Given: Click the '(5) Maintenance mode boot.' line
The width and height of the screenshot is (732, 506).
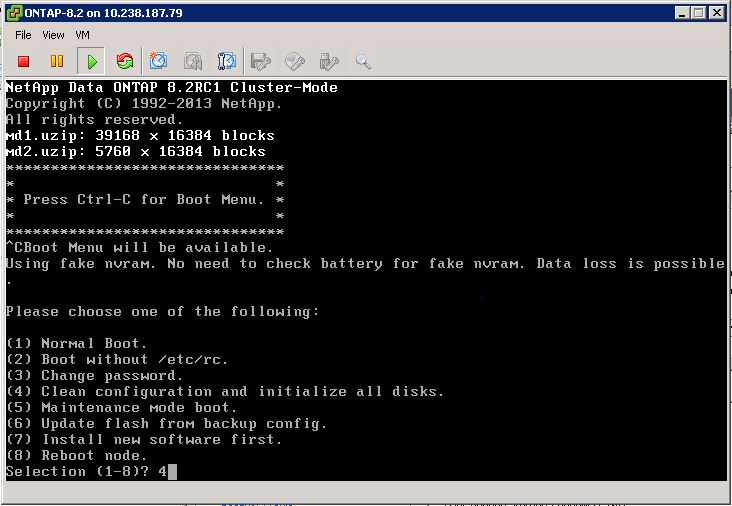Looking at the screenshot, I should click(x=121, y=408).
